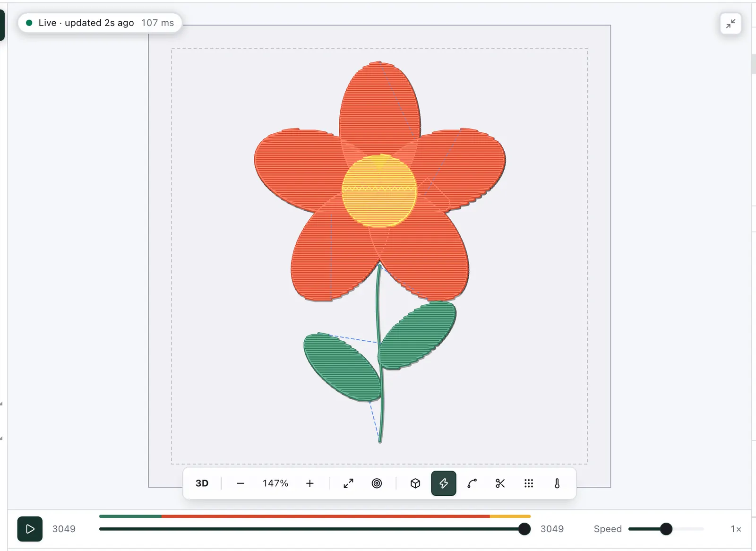Switch to 3D view mode
Screen dimensions: 756x551
(202, 483)
